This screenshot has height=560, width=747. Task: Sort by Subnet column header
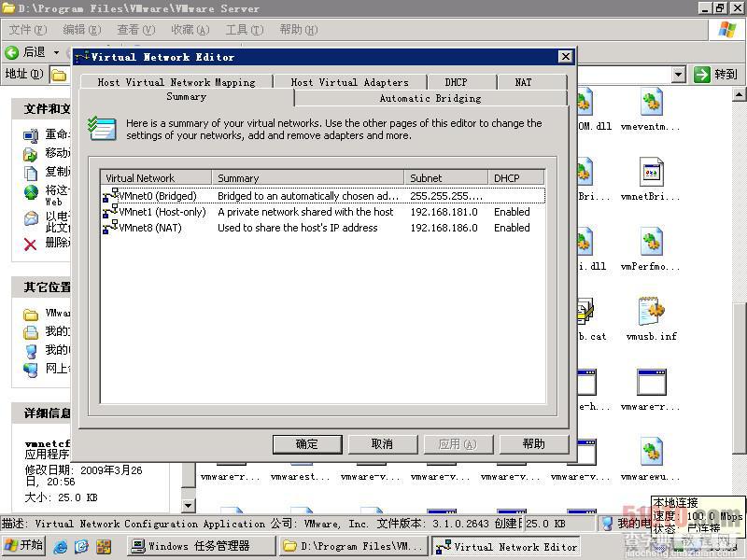(446, 177)
